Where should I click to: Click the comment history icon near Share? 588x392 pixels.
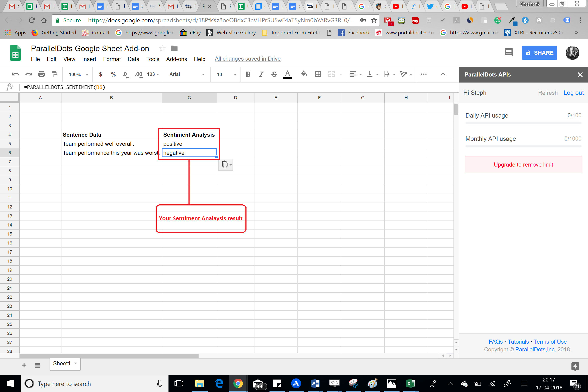coord(509,53)
